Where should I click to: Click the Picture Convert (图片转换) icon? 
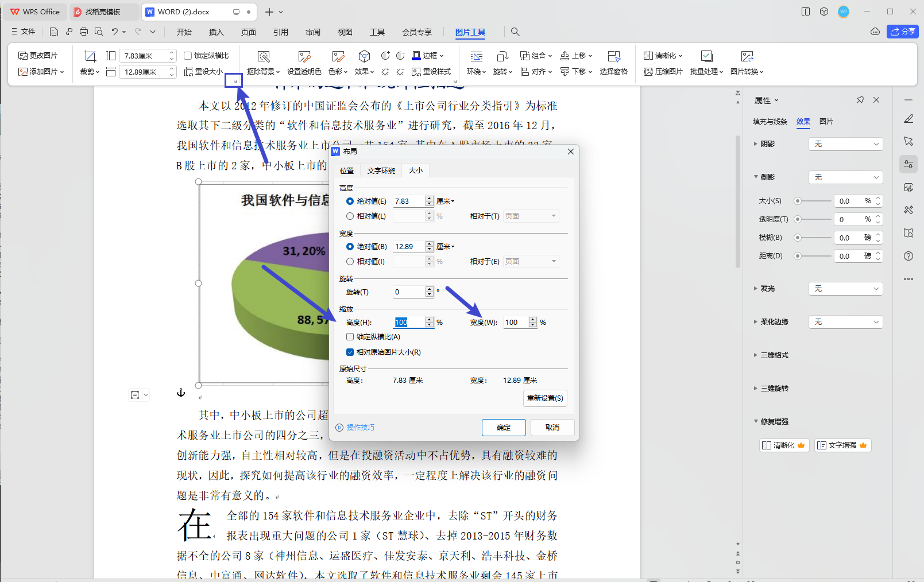[747, 56]
